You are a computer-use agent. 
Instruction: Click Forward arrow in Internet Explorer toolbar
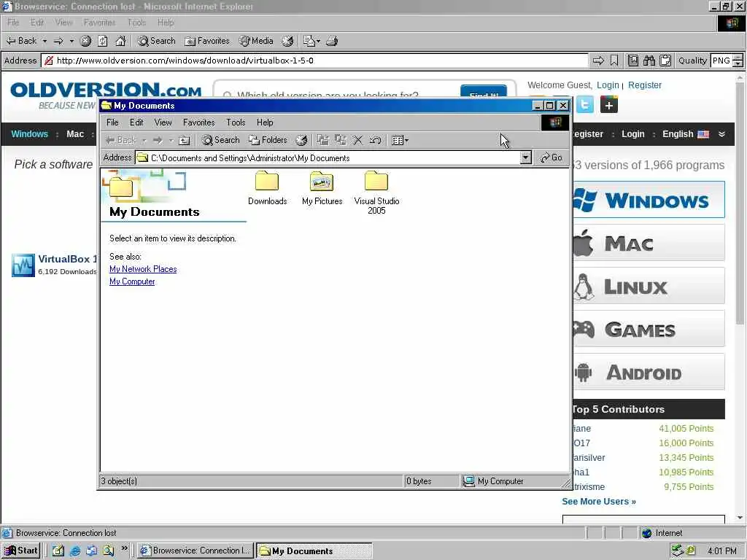coord(58,41)
